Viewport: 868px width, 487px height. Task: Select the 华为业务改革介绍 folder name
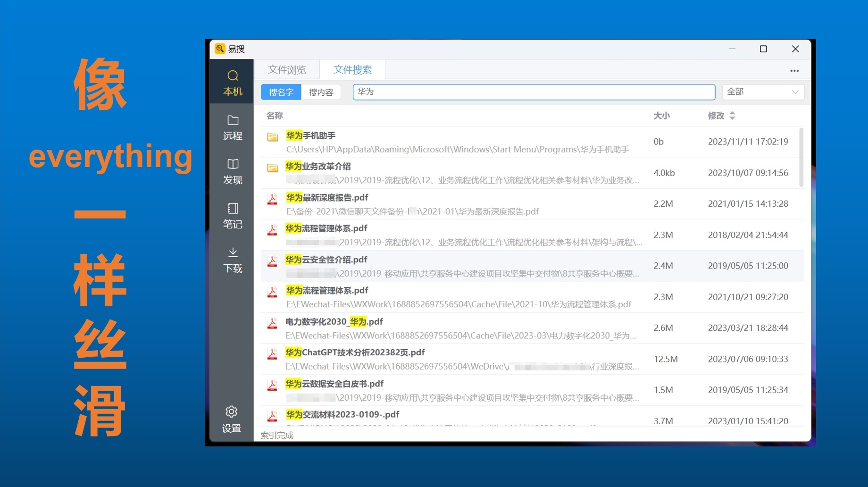click(x=318, y=166)
